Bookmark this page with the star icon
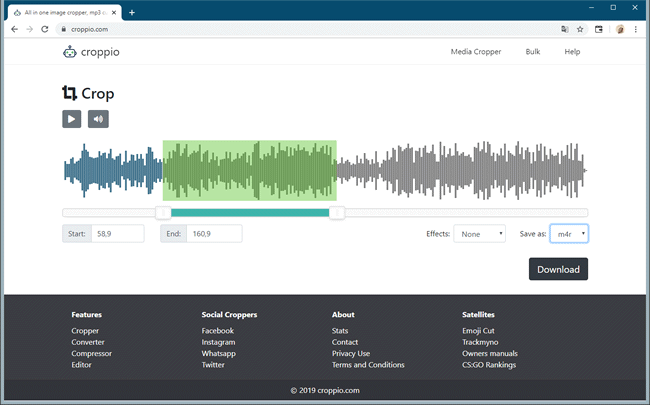 [x=580, y=29]
